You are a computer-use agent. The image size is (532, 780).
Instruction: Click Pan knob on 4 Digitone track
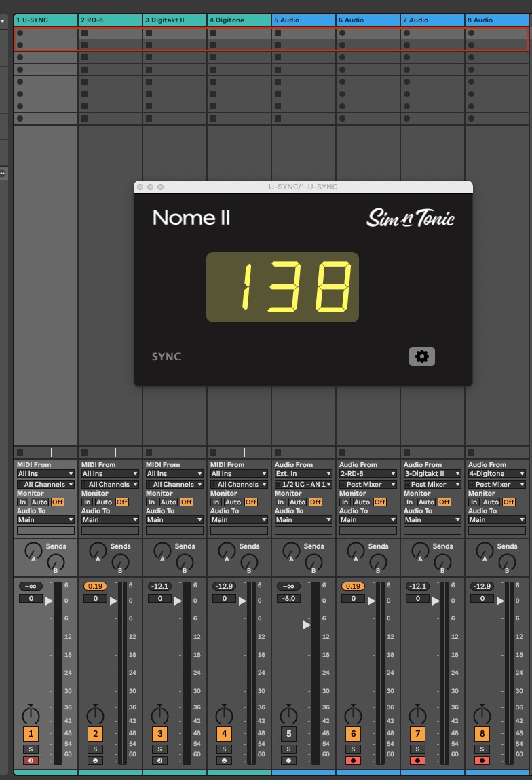click(x=224, y=715)
